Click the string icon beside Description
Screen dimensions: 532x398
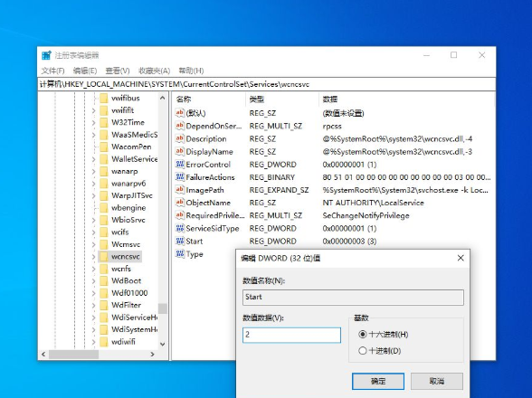180,138
